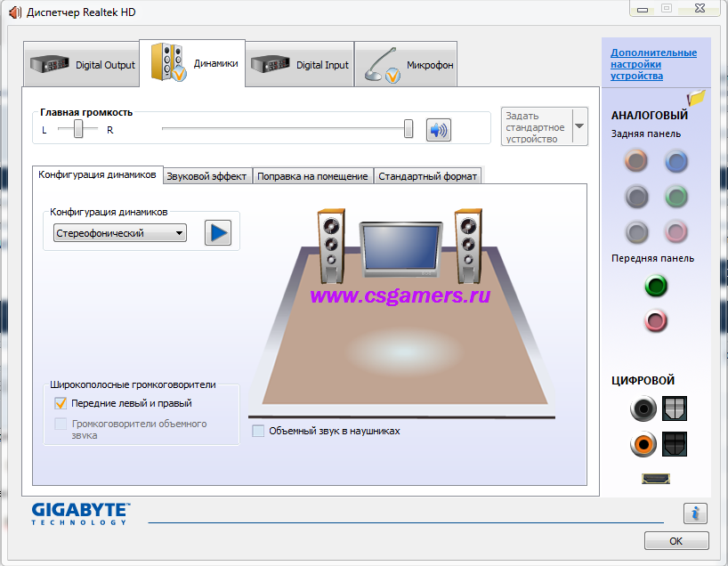Open the Звуковой эффект tab
This screenshot has height=566, width=728.
[207, 176]
